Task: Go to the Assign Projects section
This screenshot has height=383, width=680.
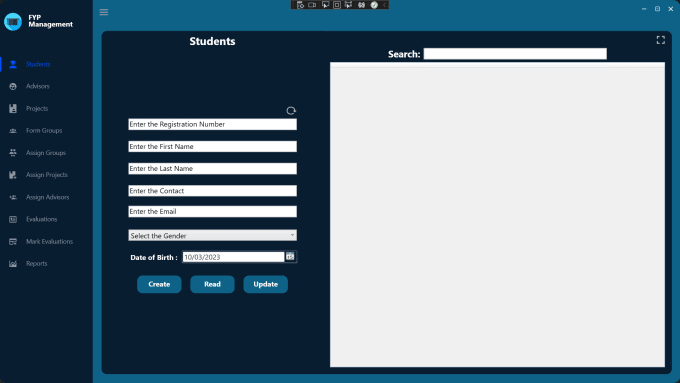Action: [x=46, y=175]
